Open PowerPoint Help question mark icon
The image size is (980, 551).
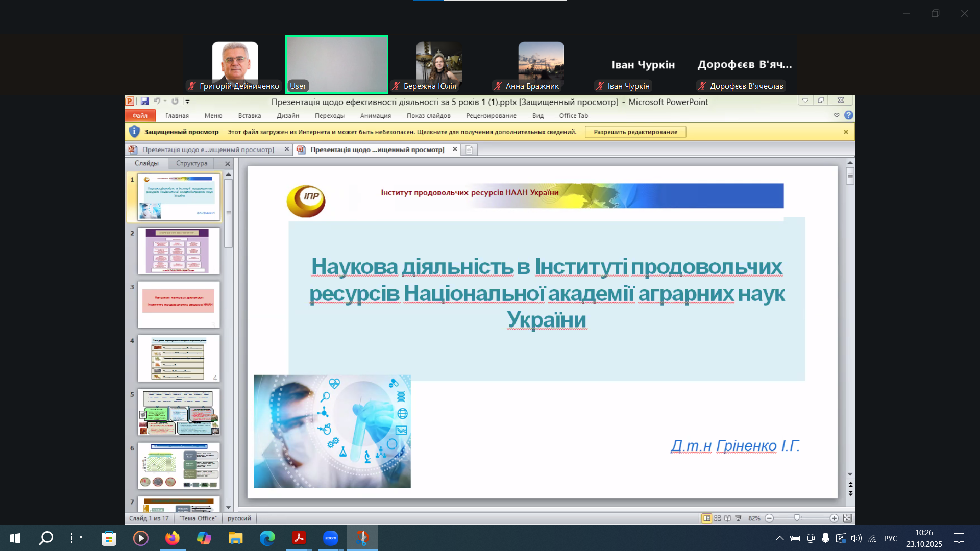[x=848, y=115]
